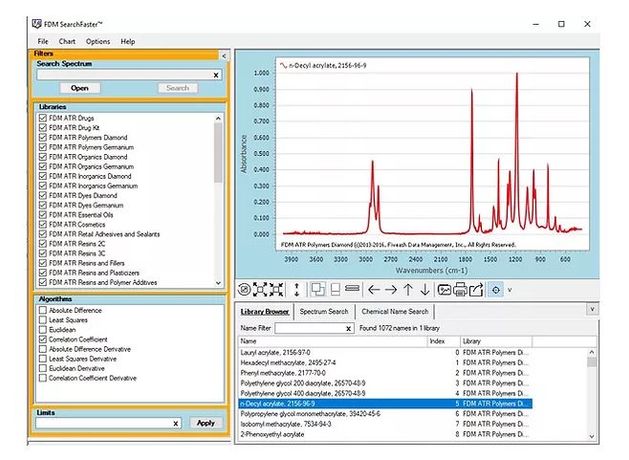Open the Chart menu
Screen dimensions: 629x460
point(67,41)
